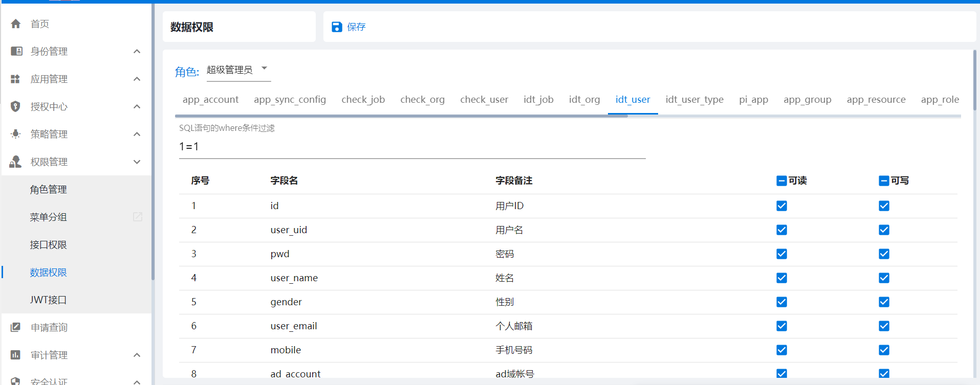
Task: Uncheck 可写 for the mobile row
Action: [x=884, y=350]
